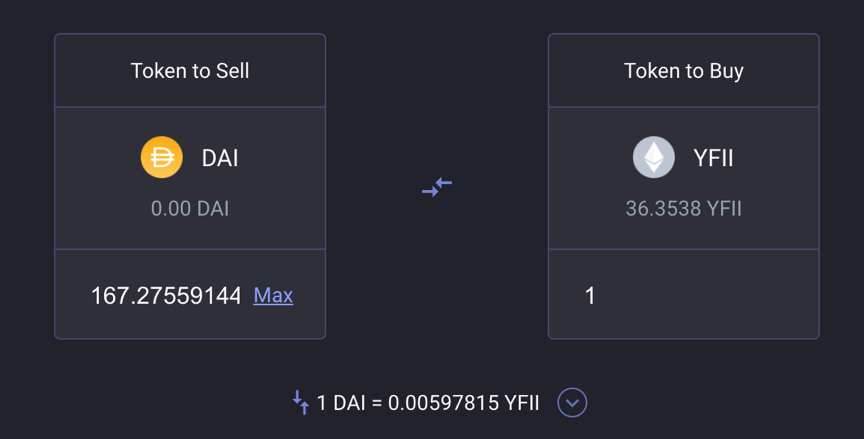Image resolution: width=864 pixels, height=439 pixels.
Task: Select the DAI token selection area in sell card
Action: point(190,178)
